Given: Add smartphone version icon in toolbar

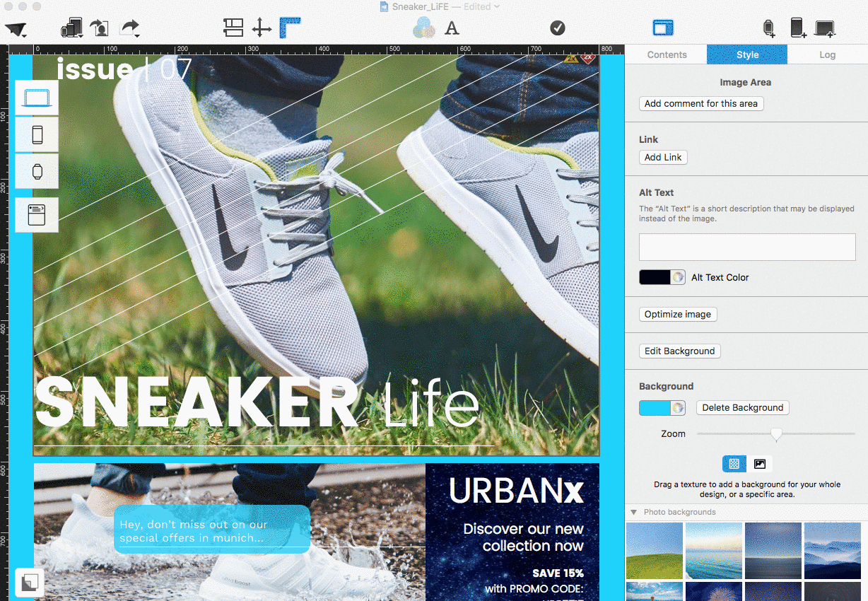Looking at the screenshot, I should click(x=798, y=28).
